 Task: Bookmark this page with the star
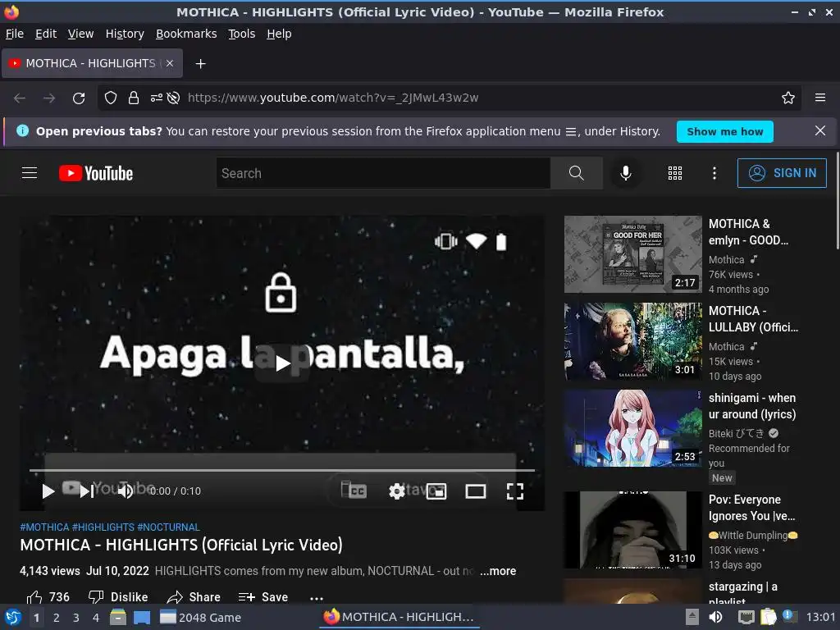pyautogui.click(x=788, y=98)
